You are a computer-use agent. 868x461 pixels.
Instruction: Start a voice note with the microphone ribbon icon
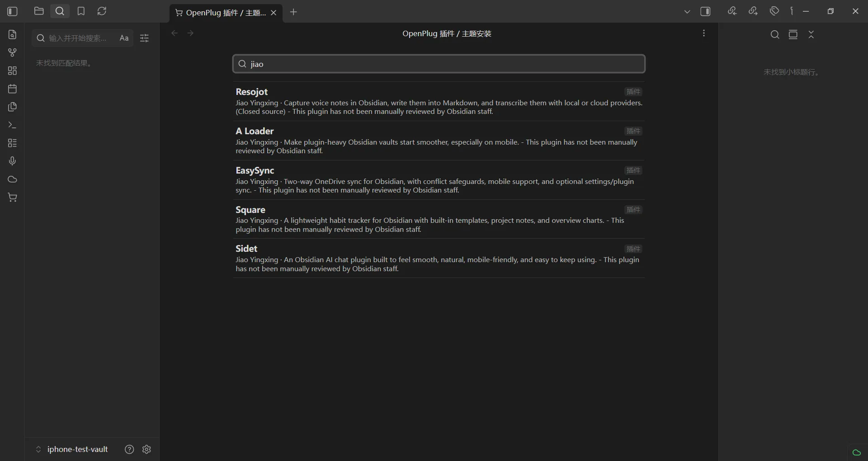(x=12, y=161)
